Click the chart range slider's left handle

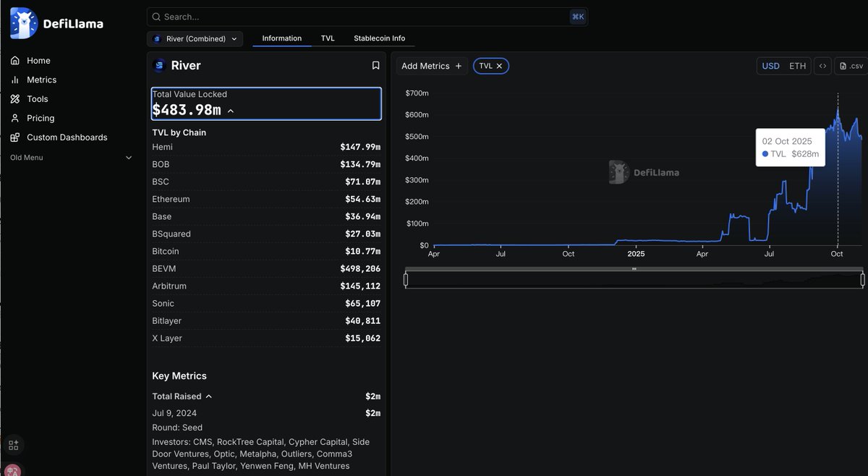pyautogui.click(x=406, y=279)
